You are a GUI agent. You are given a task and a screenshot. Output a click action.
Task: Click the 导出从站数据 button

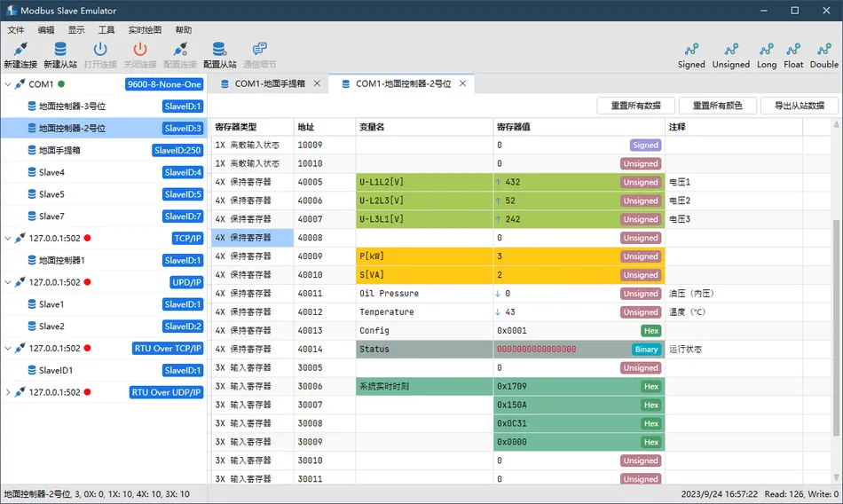[x=799, y=106]
